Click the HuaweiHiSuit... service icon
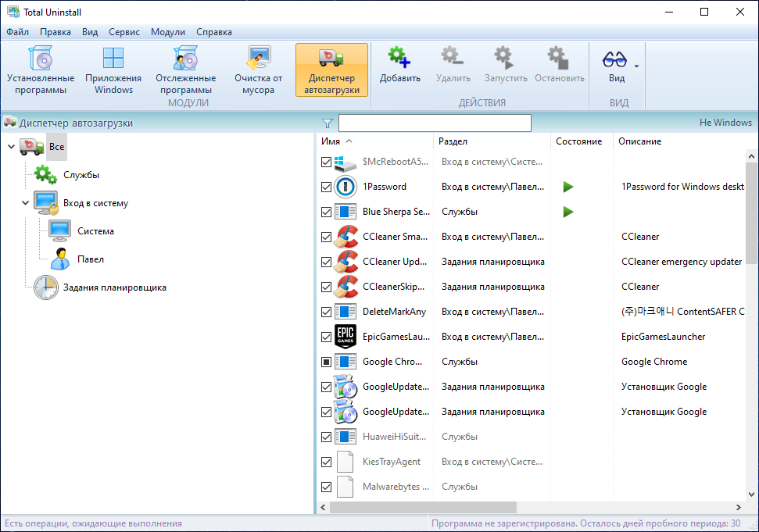 coord(345,436)
